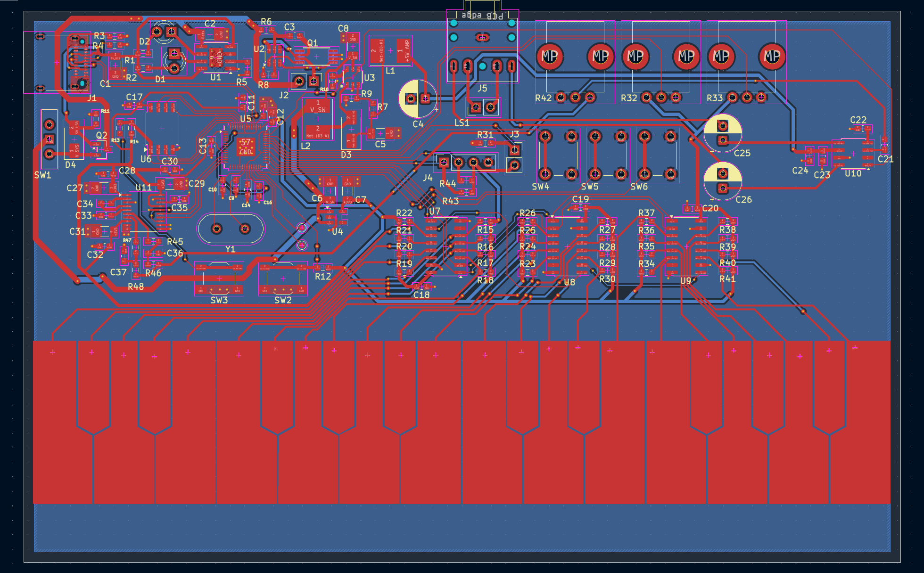The height and width of the screenshot is (573, 924).
Task: Select the SW3 switch label
Action: tap(219, 300)
